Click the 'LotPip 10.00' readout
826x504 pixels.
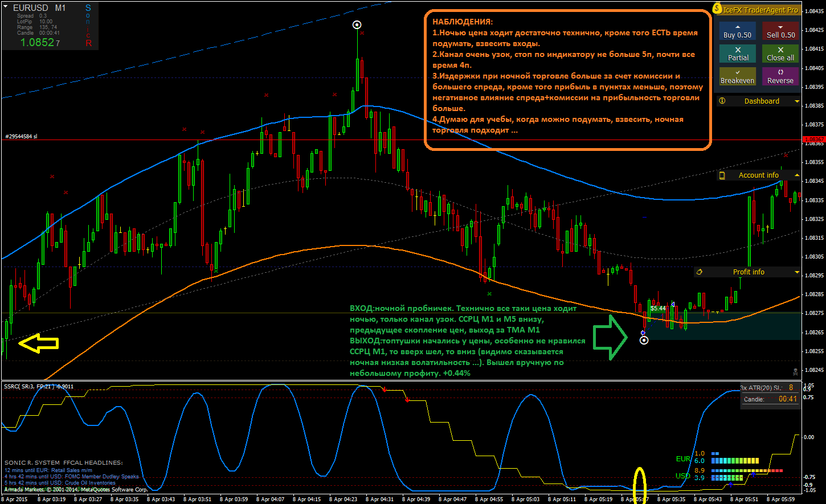(35, 22)
